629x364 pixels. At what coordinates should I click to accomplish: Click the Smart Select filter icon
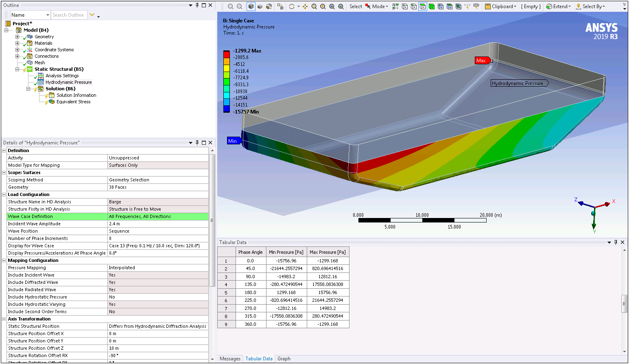[395, 7]
